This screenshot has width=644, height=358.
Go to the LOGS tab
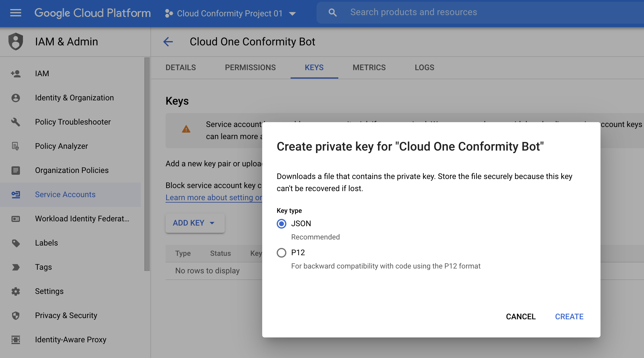(x=424, y=67)
